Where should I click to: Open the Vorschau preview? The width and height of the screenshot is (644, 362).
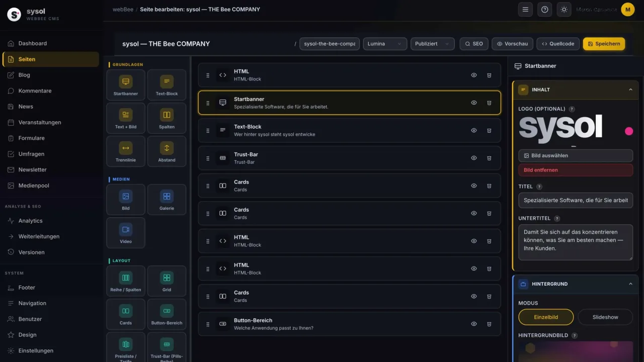point(512,44)
